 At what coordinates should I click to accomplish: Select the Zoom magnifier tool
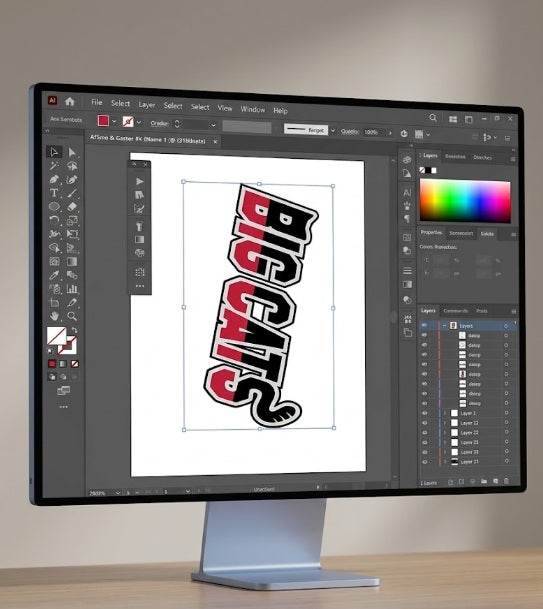pyautogui.click(x=72, y=316)
